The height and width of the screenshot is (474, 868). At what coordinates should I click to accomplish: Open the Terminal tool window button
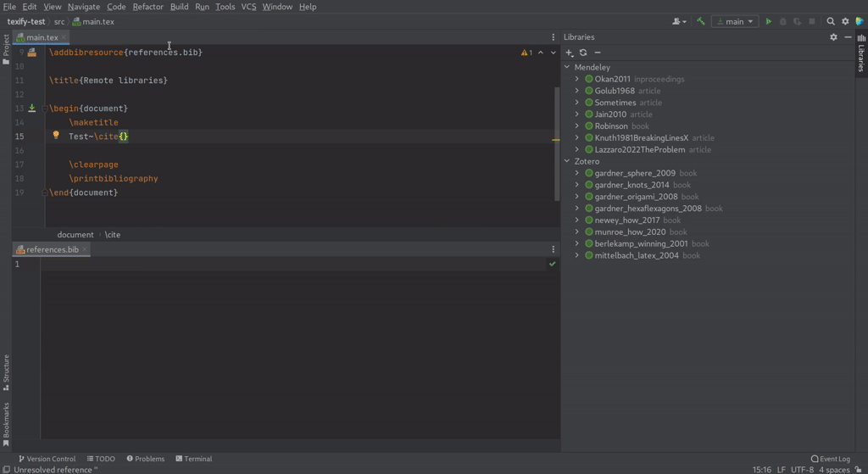coord(194,459)
